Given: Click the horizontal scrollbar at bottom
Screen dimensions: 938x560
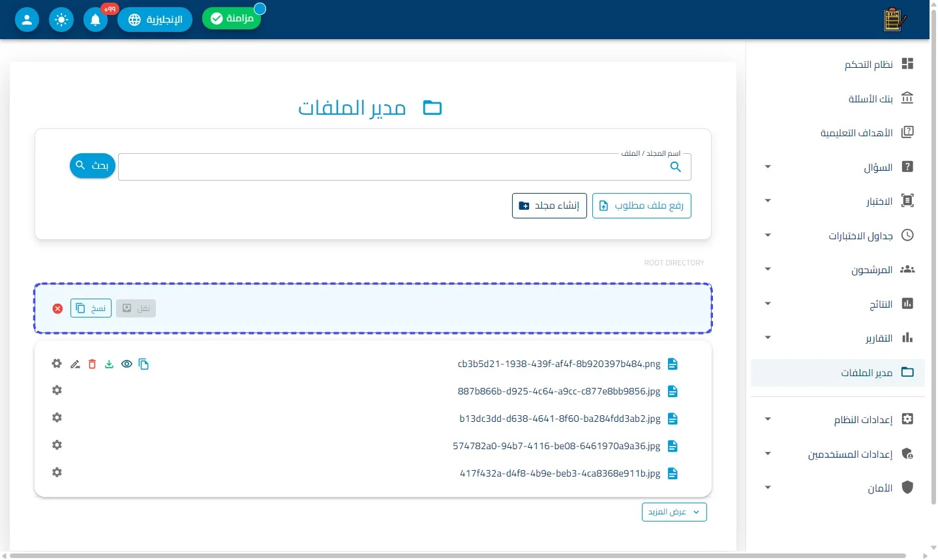Looking at the screenshot, I should click(458, 555).
